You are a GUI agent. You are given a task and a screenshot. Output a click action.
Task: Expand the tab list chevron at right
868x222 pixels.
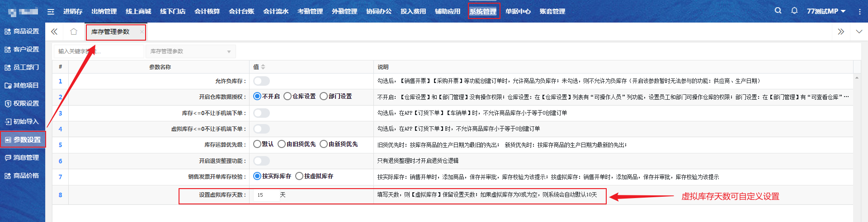(x=859, y=32)
